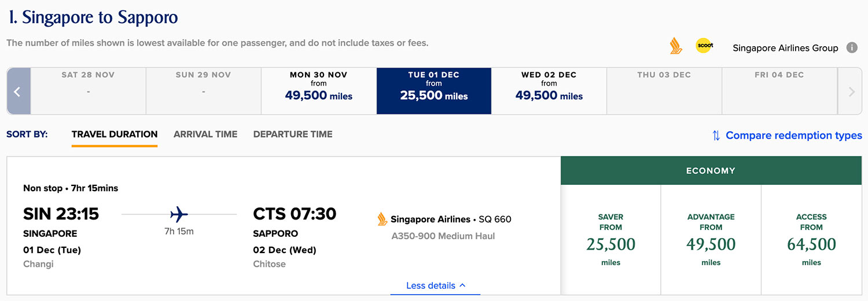Select Tue 01 Dec date tab
This screenshot has width=868, height=301.
tap(434, 91)
